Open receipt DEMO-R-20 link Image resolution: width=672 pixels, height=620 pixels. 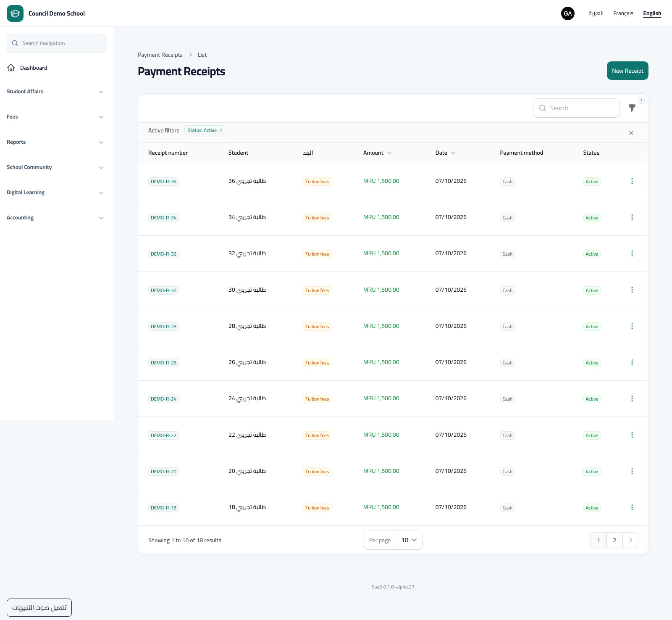coord(163,472)
